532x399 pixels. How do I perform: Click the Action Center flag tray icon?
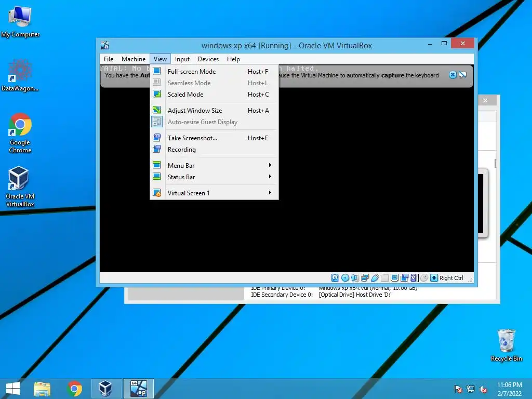[x=458, y=389]
